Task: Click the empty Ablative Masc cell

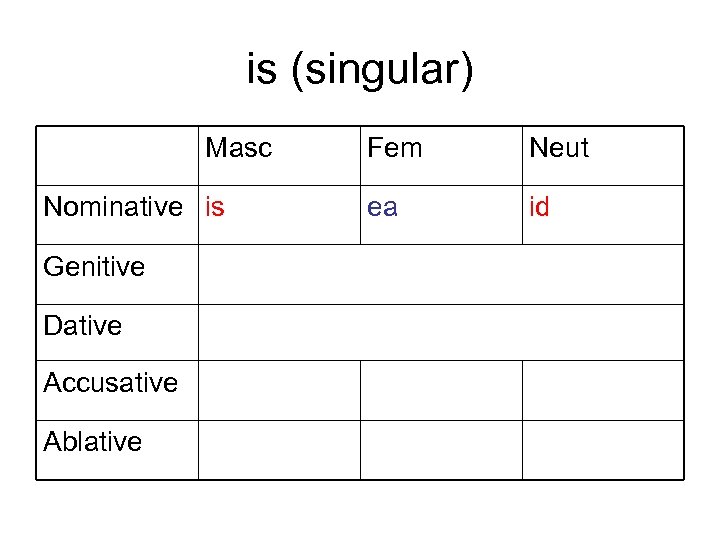Action: point(279,450)
